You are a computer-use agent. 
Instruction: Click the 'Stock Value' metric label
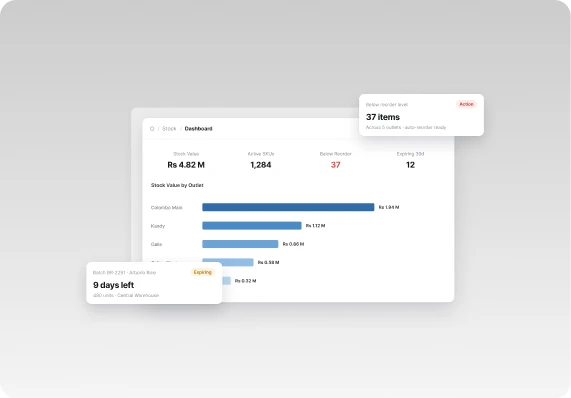[186, 154]
